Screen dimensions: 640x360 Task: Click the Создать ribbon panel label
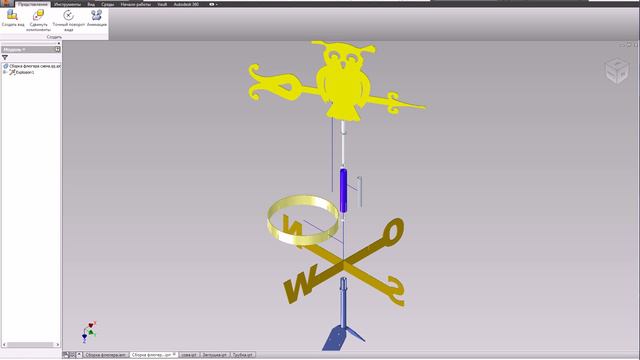[x=54, y=37]
